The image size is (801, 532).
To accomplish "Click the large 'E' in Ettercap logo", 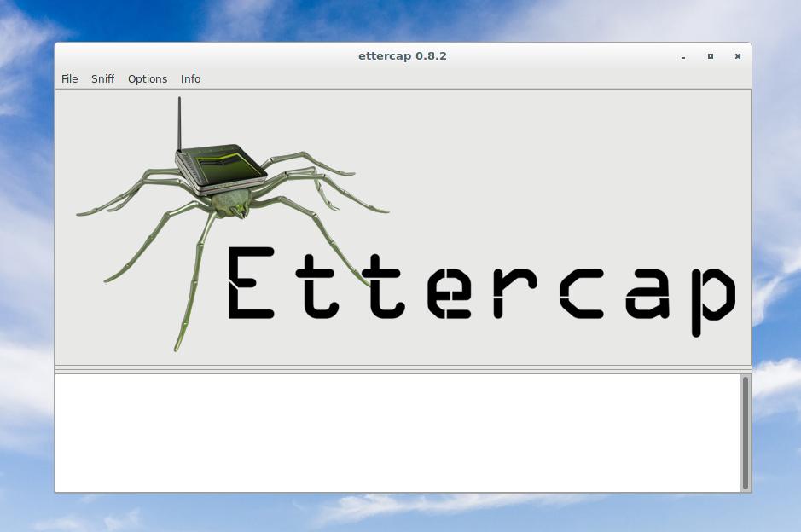I will coord(251,283).
